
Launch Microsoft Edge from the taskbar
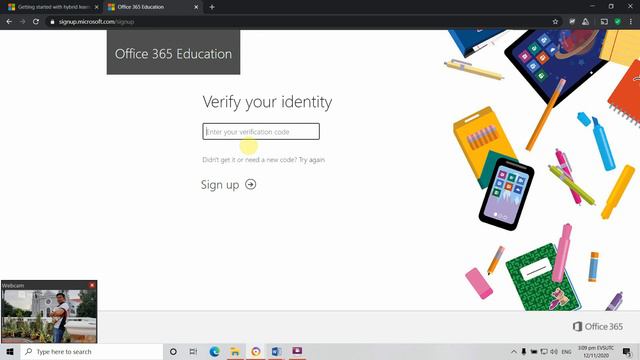coord(214,351)
